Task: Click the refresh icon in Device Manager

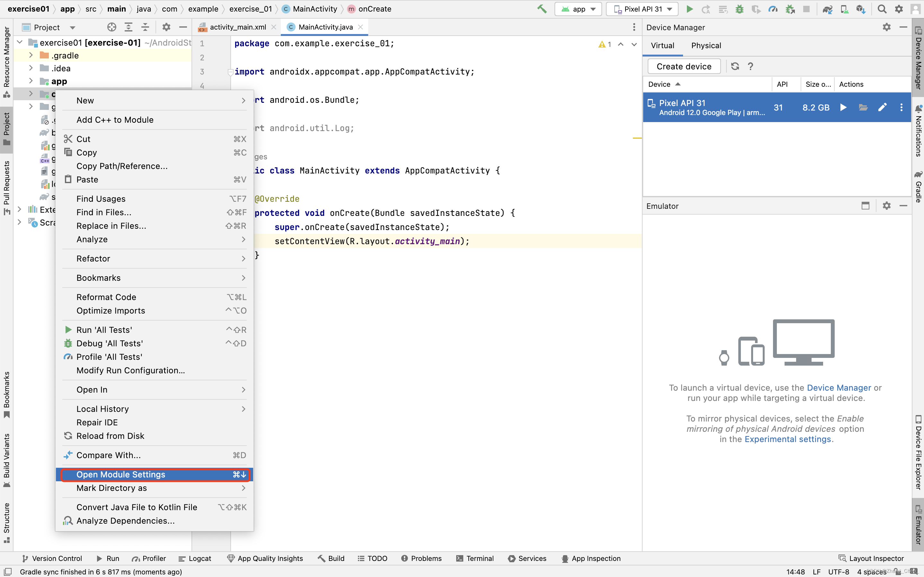Action: point(735,67)
